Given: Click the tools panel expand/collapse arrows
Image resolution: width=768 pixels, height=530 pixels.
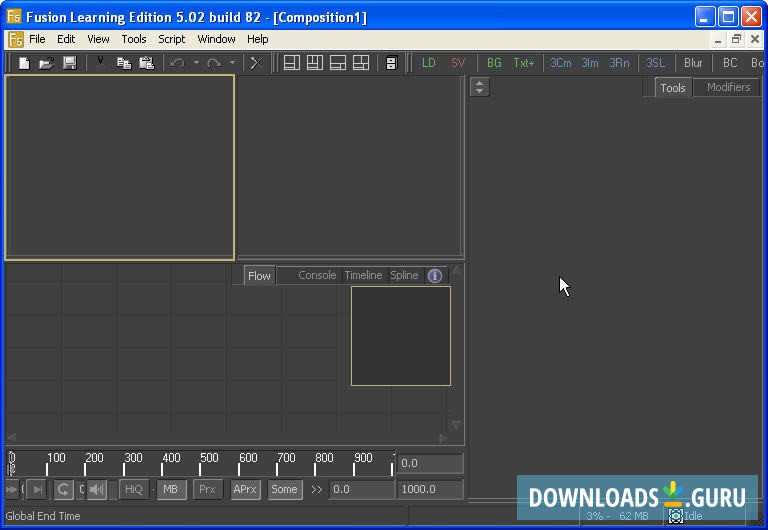Looking at the screenshot, I should pos(480,87).
